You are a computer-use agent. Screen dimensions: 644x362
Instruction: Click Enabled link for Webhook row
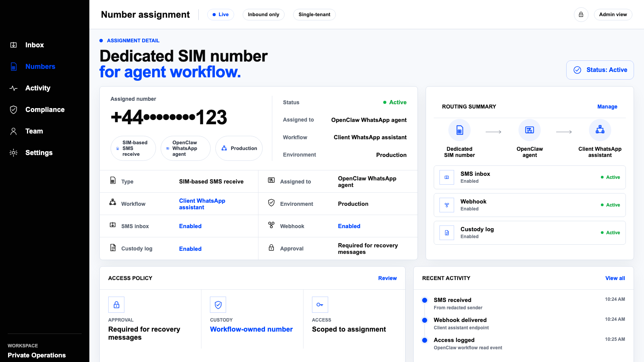(x=349, y=226)
